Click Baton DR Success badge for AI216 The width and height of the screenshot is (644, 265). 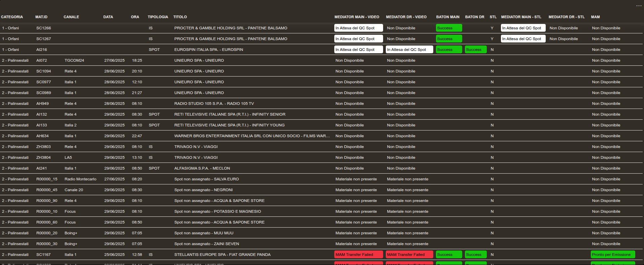click(x=476, y=50)
